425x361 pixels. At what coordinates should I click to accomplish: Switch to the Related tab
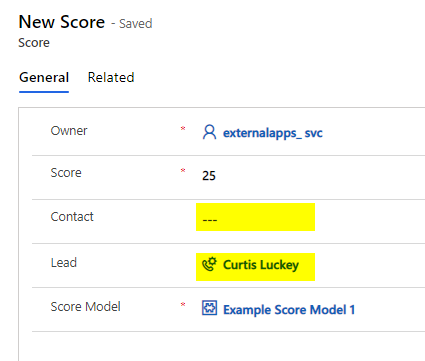click(111, 77)
